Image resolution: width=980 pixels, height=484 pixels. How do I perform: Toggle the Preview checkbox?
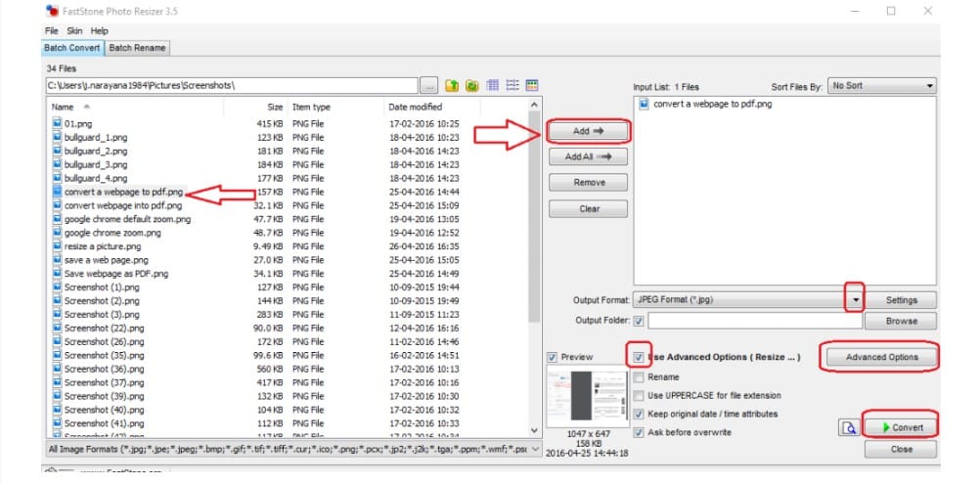pos(552,357)
